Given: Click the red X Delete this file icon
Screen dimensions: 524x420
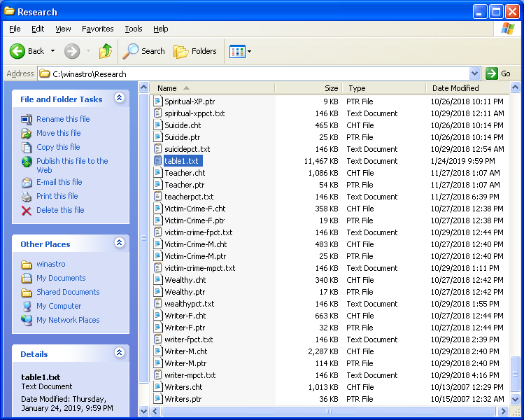Looking at the screenshot, I should click(x=27, y=211).
